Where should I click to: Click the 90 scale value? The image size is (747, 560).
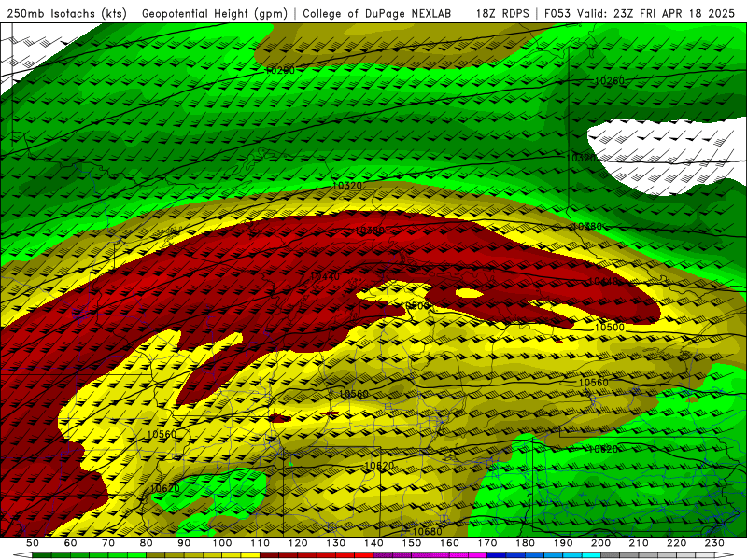[x=184, y=543]
